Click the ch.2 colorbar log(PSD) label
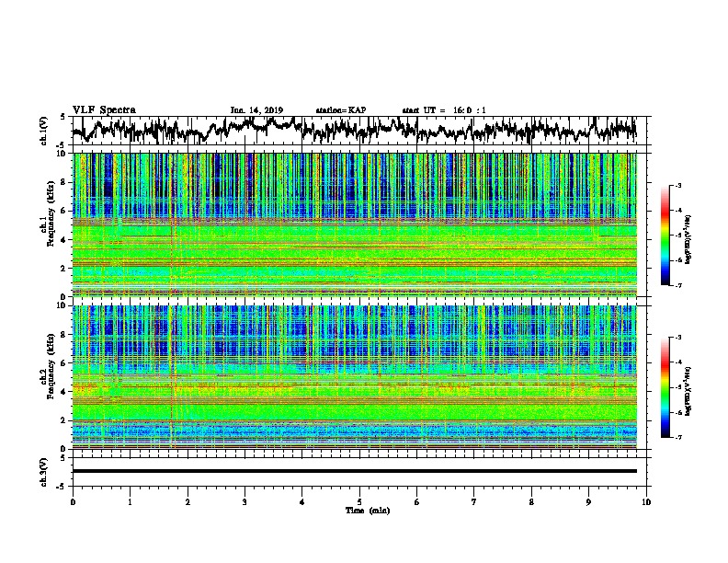Viewport: 728px width, 563px height. 688,391
